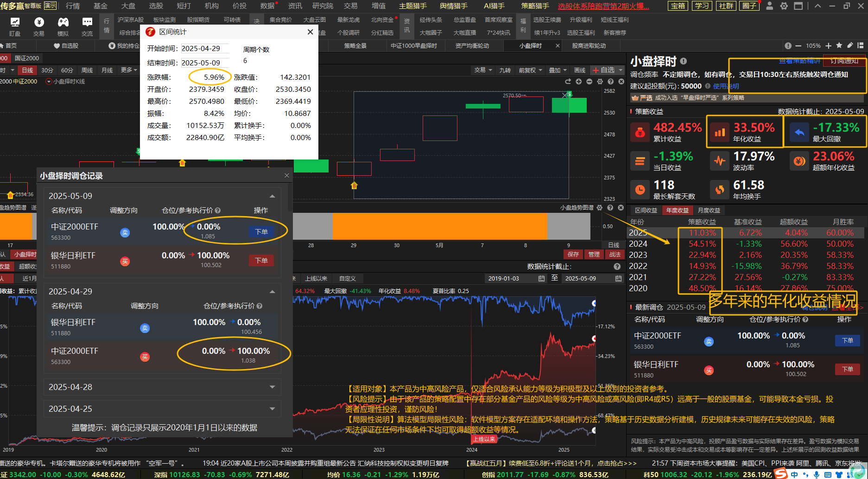Click the calendar icon next to 2019-01-03
The height and width of the screenshot is (479, 868).
(x=541, y=278)
